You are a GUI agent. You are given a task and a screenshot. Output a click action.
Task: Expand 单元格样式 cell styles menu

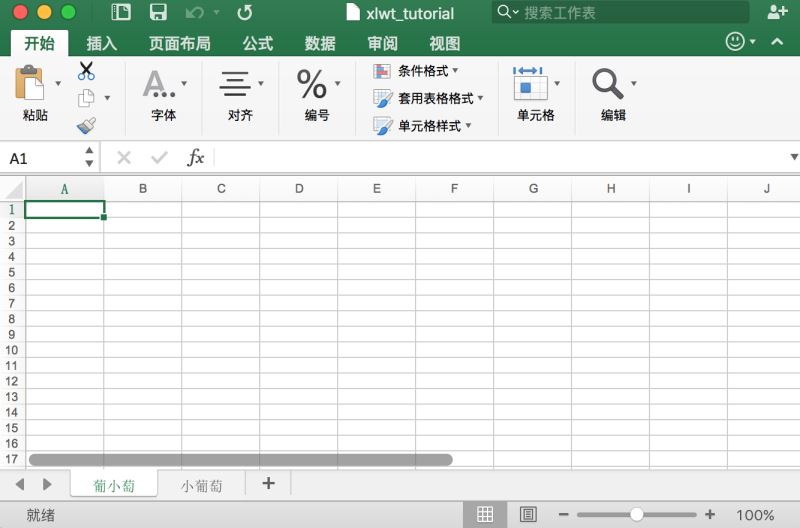click(x=422, y=125)
